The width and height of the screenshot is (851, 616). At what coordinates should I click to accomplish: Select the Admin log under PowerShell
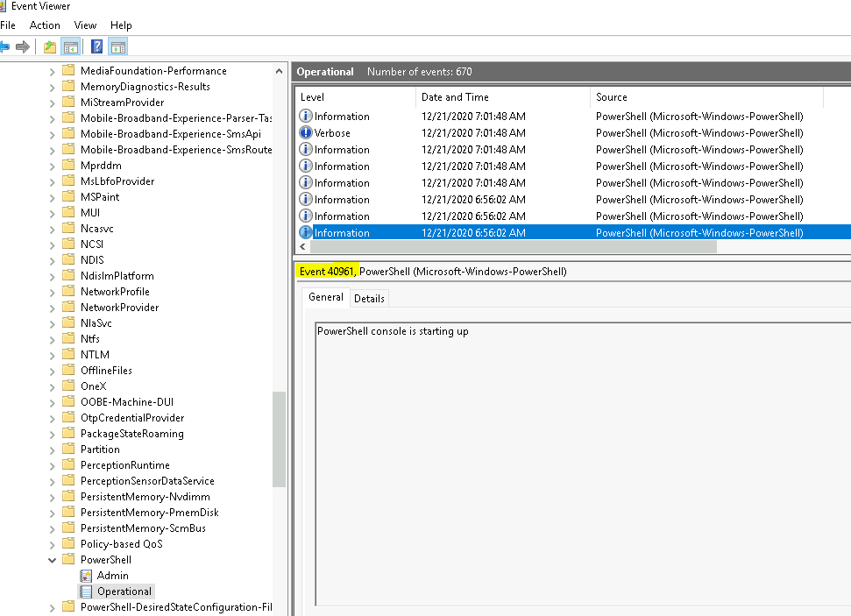tap(112, 576)
